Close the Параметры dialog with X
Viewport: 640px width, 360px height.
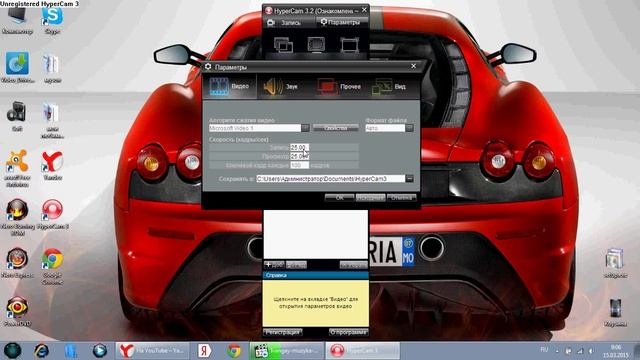[x=413, y=66]
